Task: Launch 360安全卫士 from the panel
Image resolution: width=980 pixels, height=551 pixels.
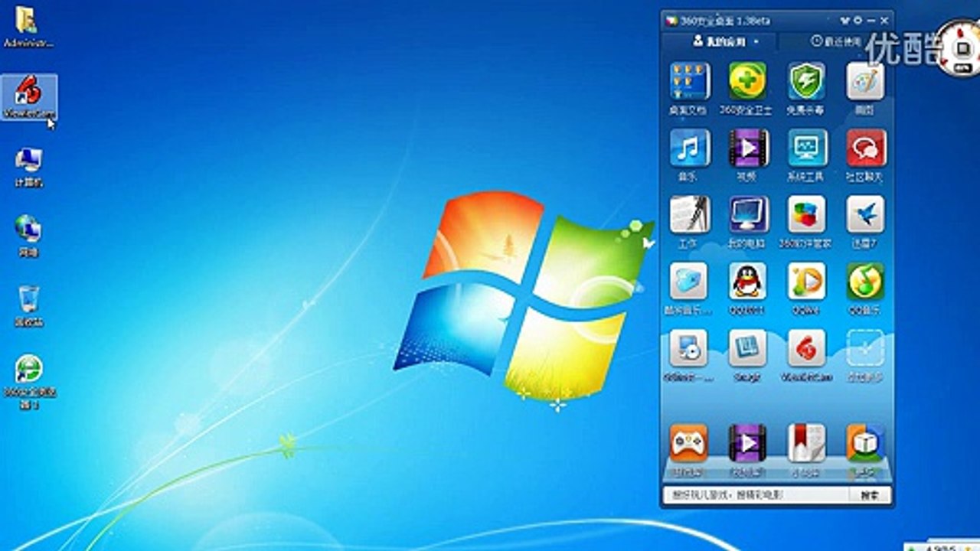Action: pyautogui.click(x=748, y=82)
